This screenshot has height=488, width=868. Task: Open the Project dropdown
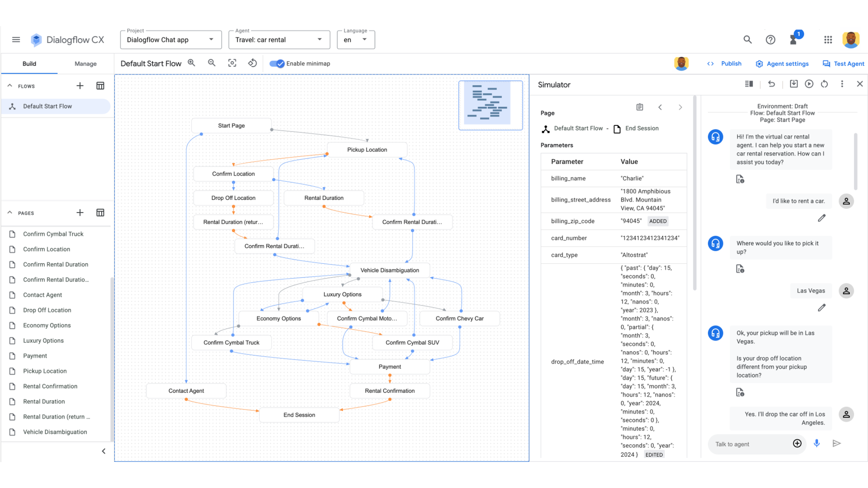pyautogui.click(x=171, y=39)
